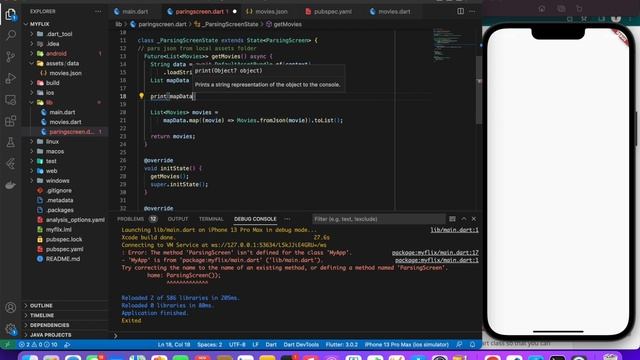Open the Extensions view
The height and width of the screenshot is (360, 640).
11,121
